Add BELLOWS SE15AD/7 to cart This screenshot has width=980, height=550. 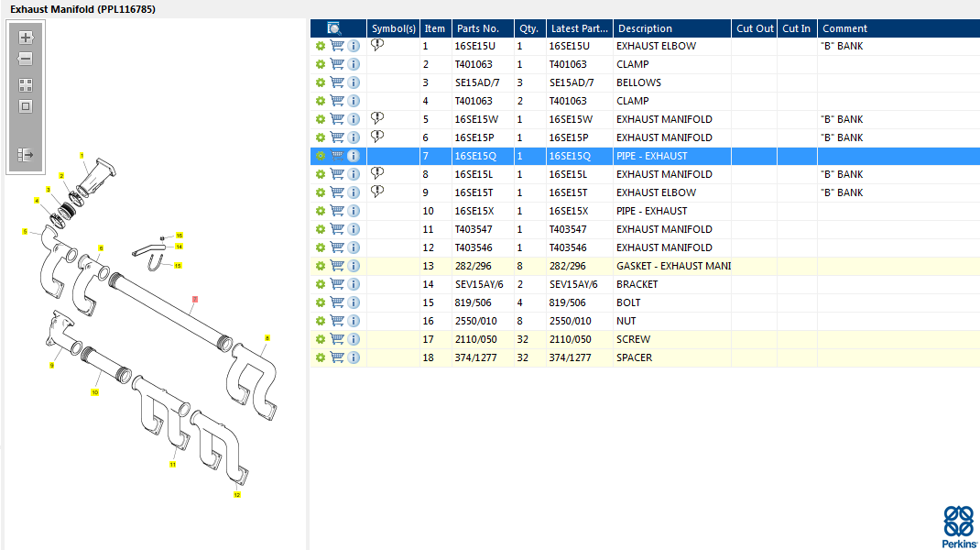tap(337, 82)
